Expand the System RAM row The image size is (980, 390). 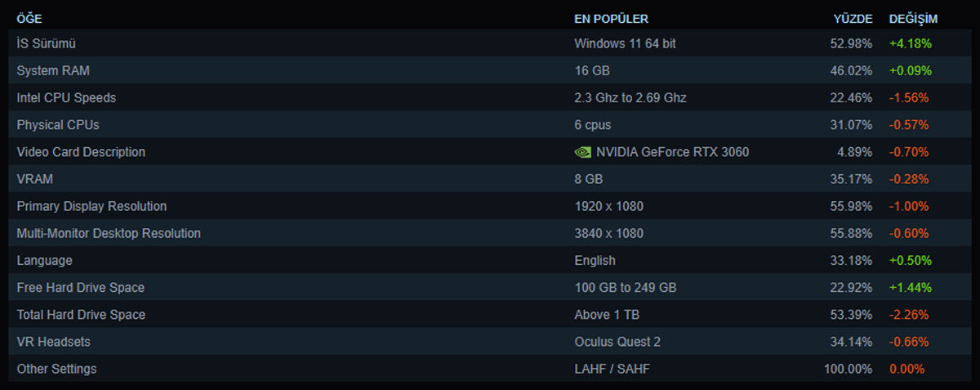tap(489, 70)
